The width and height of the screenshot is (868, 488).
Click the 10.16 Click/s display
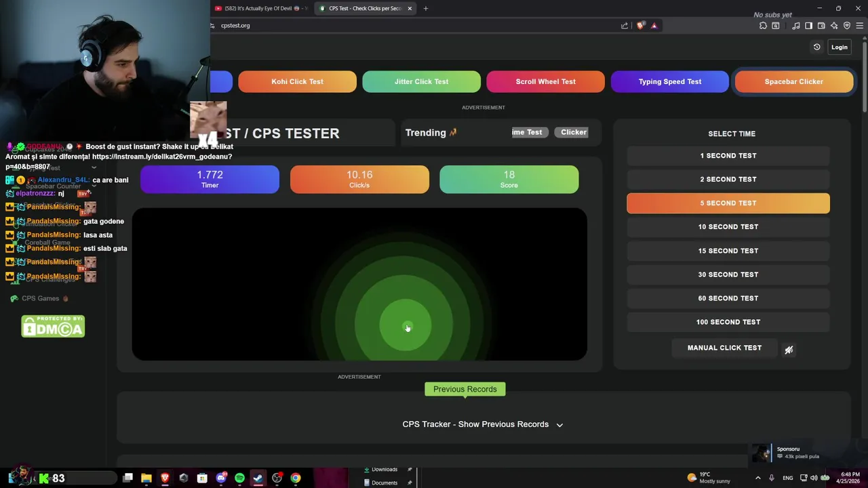point(359,180)
